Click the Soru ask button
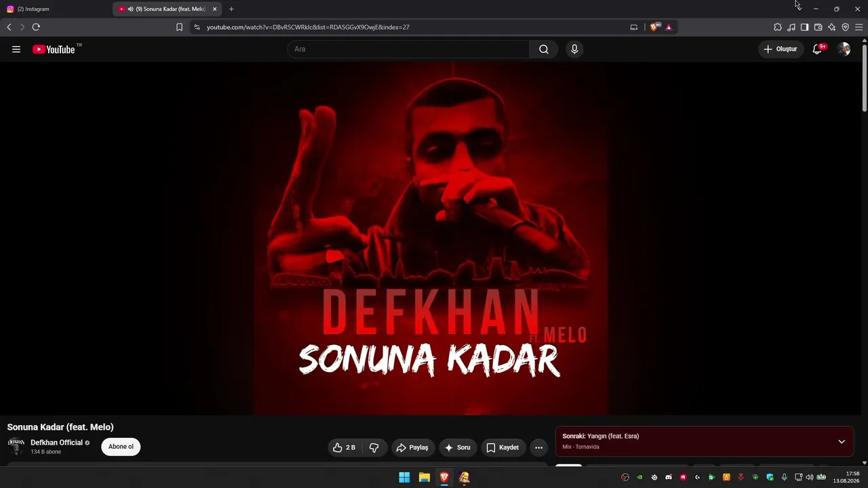Viewport: 868px width, 488px height. [457, 447]
